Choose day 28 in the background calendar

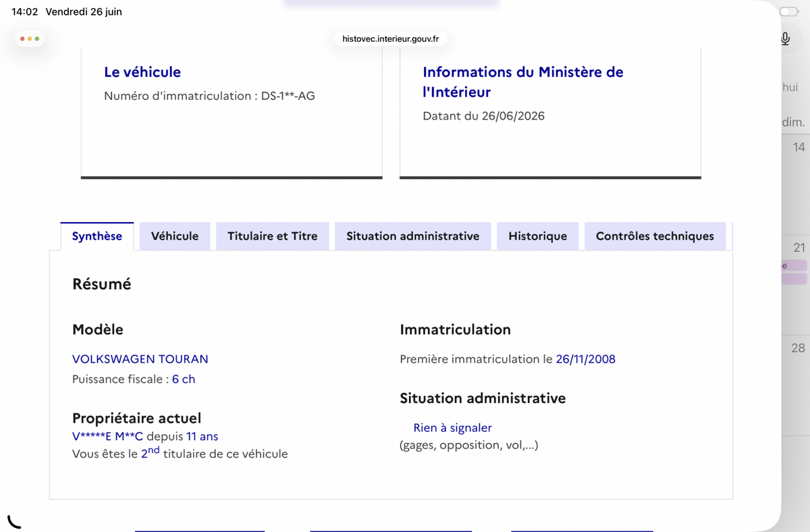799,348
